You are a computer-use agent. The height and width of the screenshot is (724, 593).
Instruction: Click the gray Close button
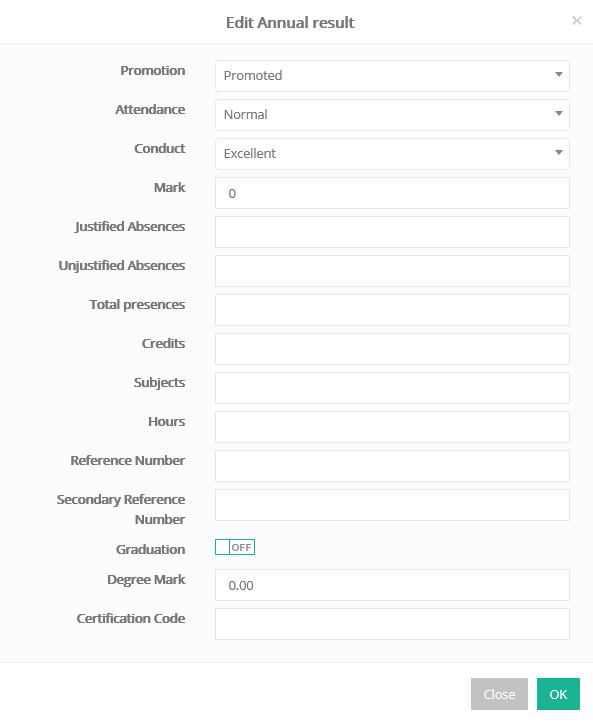click(x=499, y=694)
